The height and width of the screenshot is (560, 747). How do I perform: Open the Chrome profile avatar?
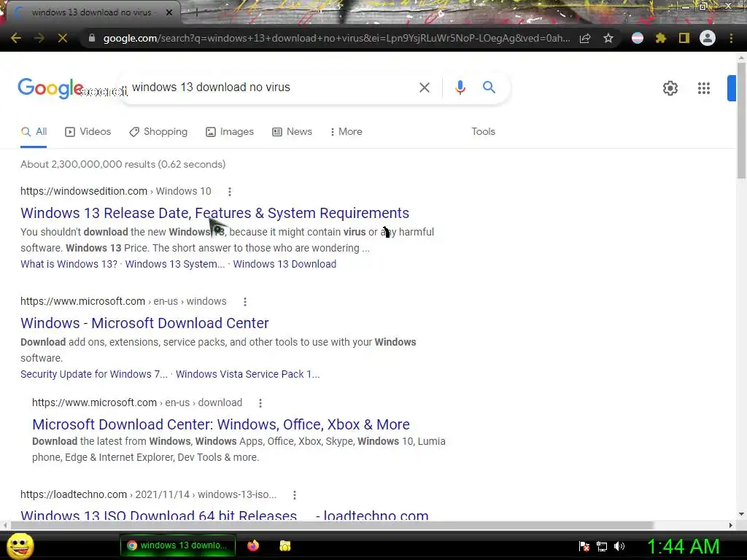(x=708, y=38)
